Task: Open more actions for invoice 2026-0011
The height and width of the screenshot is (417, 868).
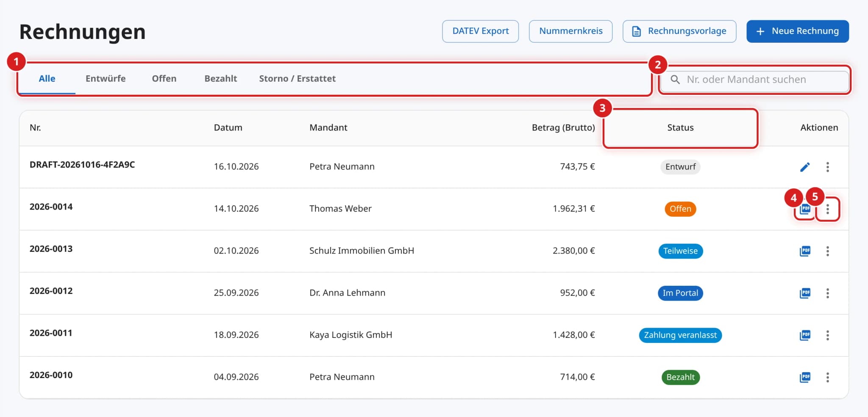Action: [x=827, y=335]
